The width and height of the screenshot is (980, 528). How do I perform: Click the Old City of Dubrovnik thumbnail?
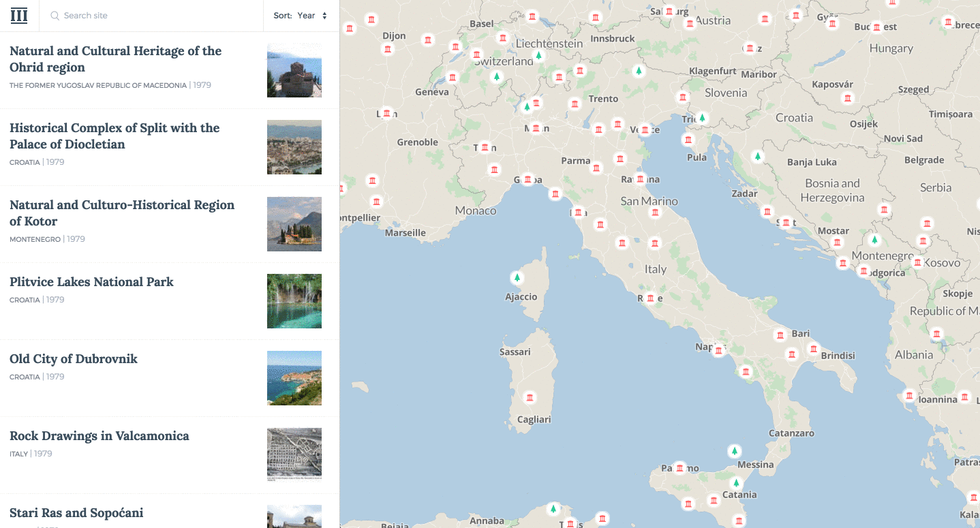click(294, 378)
